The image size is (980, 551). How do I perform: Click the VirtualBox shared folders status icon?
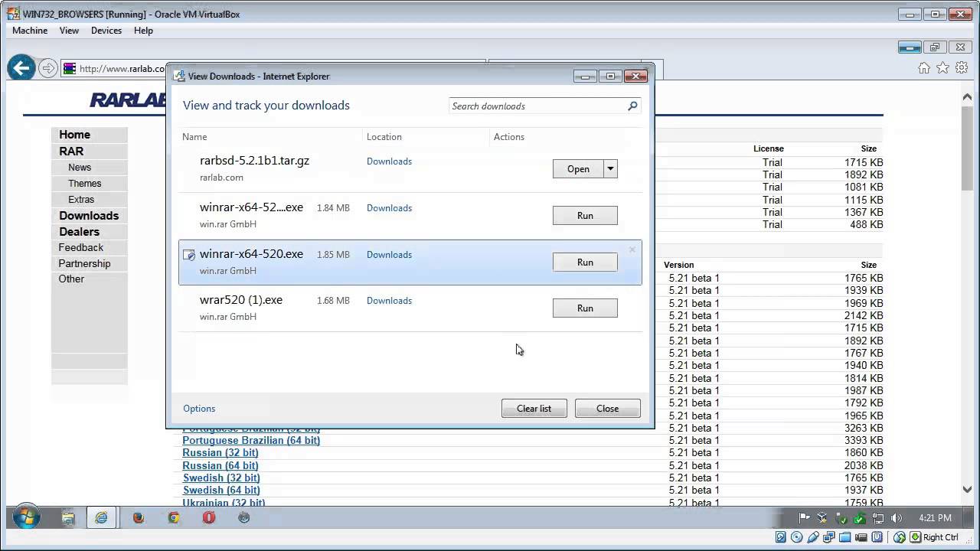pos(845,537)
